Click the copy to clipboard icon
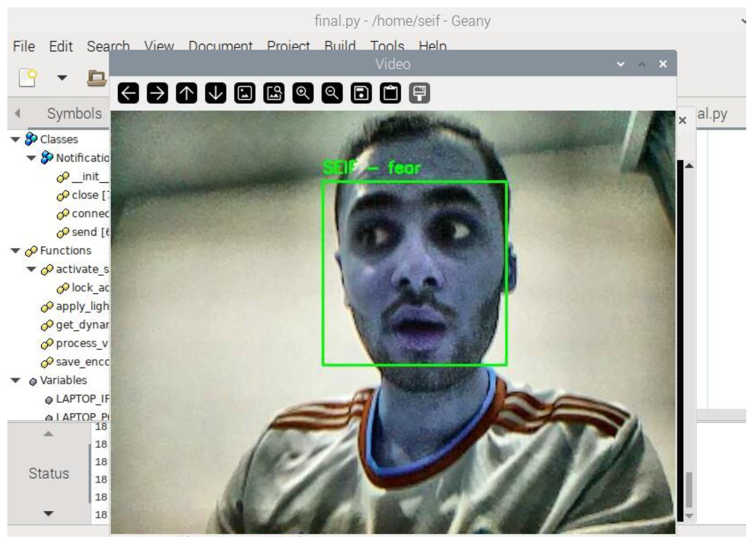The image size is (756, 548). click(390, 93)
